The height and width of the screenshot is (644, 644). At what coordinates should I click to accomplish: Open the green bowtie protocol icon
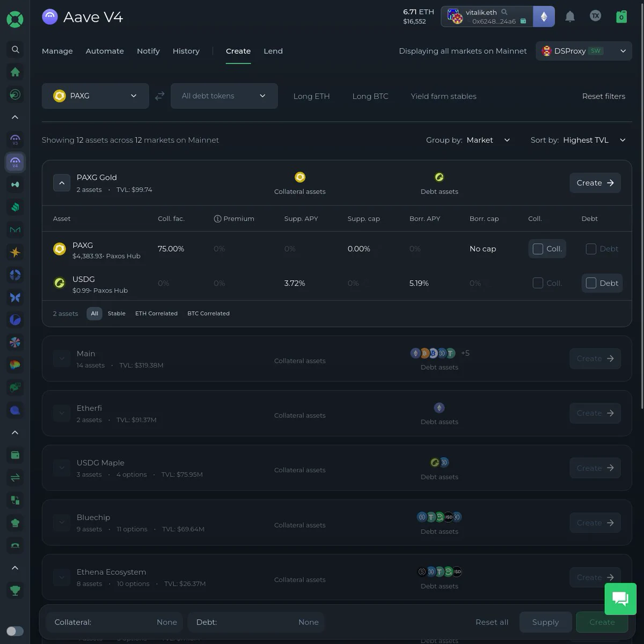coord(15,185)
